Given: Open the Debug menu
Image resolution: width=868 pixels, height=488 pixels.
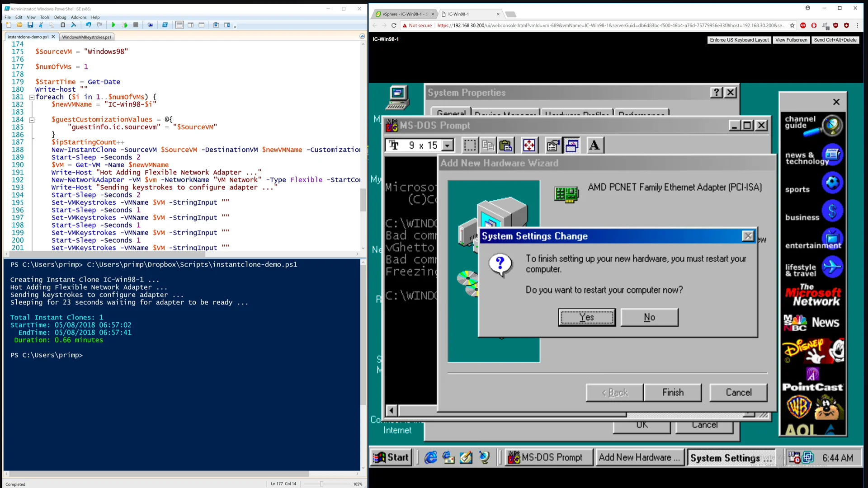Looking at the screenshot, I should [60, 17].
